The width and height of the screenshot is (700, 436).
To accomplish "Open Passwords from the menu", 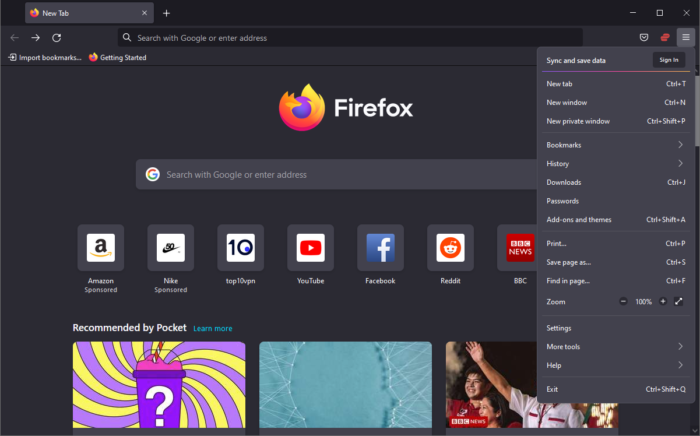I will (x=616, y=201).
